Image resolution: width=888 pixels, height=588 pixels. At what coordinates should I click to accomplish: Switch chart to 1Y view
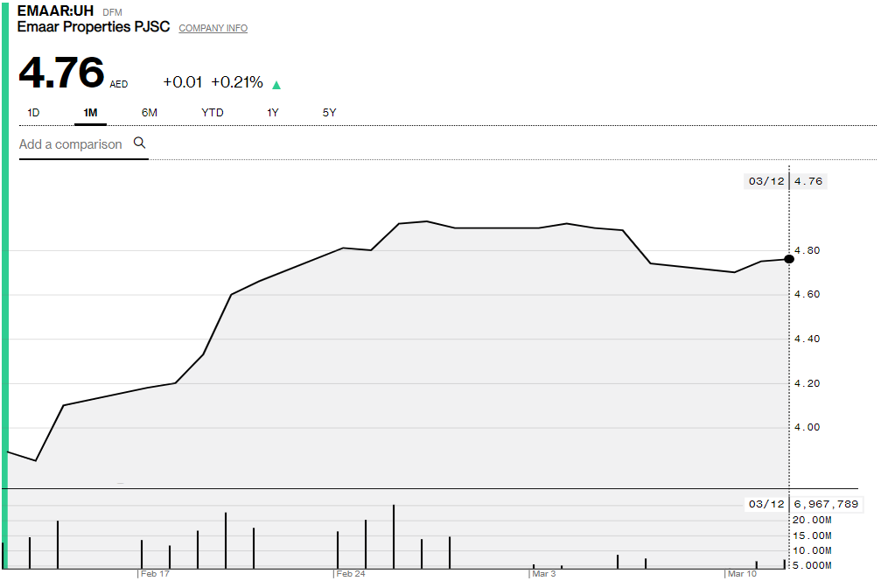click(x=273, y=113)
